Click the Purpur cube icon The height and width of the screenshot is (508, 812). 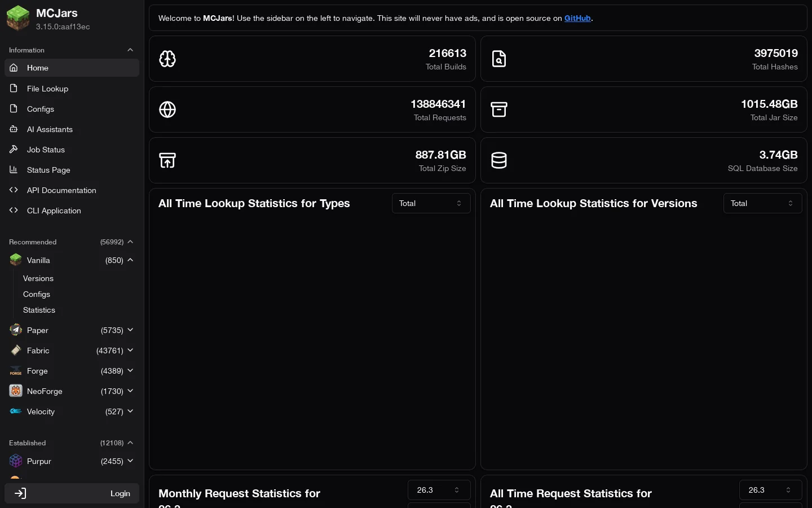coord(16,461)
